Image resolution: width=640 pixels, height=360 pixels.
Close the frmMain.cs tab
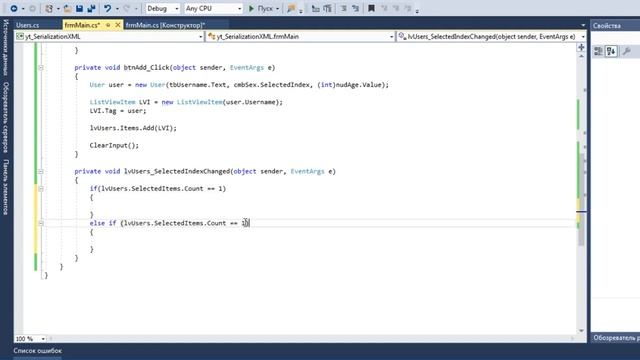coord(118,25)
